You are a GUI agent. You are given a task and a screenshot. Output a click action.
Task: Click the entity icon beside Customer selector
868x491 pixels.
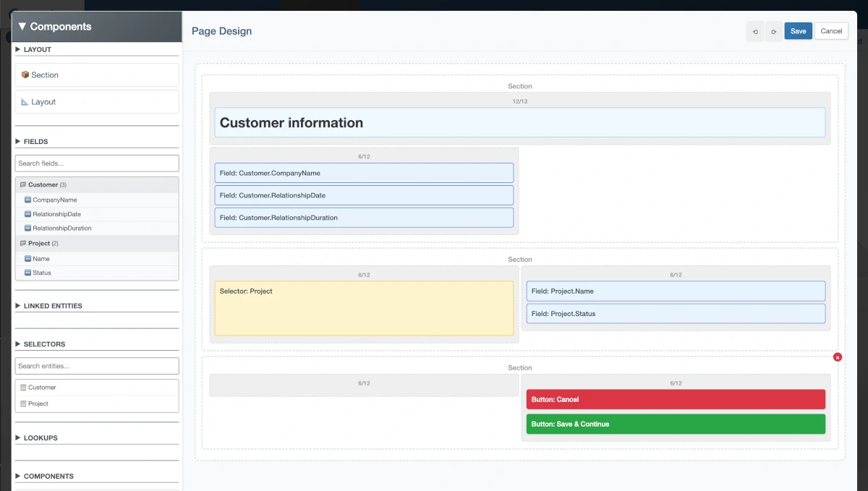[x=24, y=387]
